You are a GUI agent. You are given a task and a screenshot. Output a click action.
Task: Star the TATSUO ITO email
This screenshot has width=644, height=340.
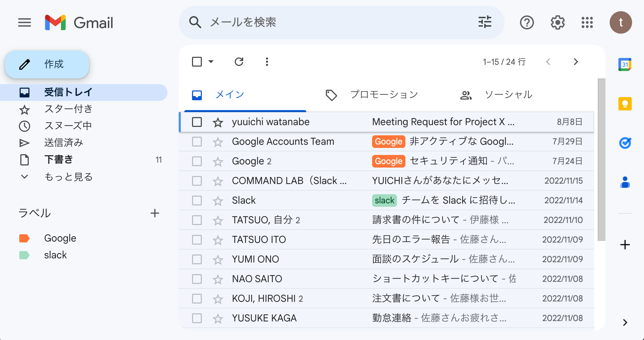pos(218,240)
